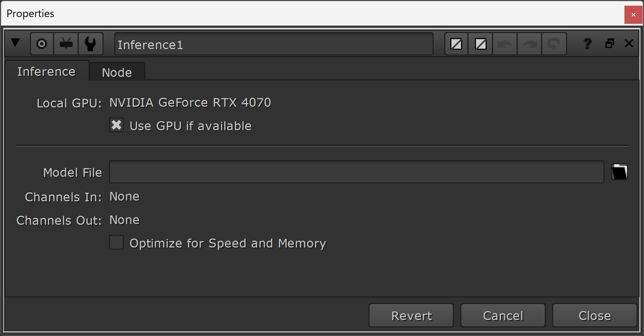644x336 pixels.
Task: Click the Revert button
Action: pos(411,315)
